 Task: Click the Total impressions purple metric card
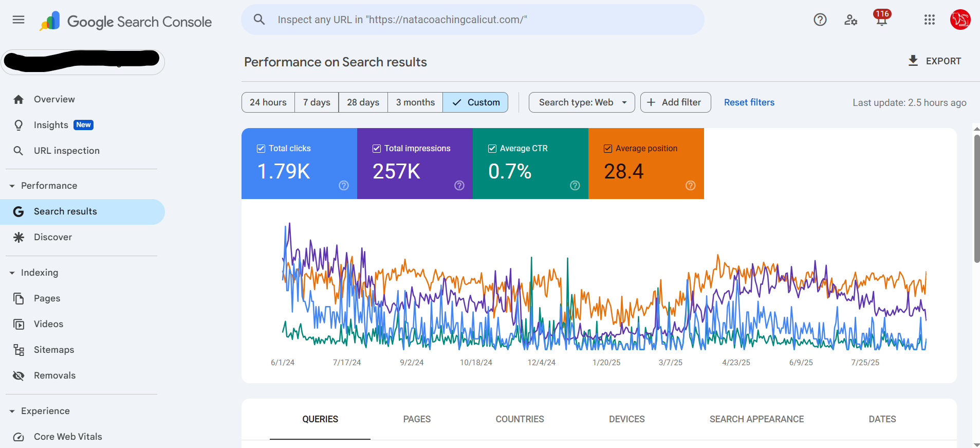point(415,164)
